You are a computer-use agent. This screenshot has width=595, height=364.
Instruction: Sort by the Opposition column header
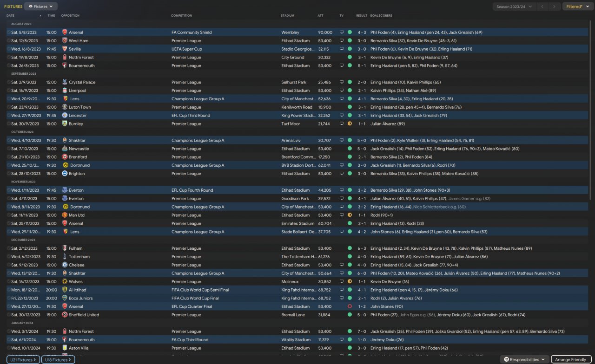point(70,16)
